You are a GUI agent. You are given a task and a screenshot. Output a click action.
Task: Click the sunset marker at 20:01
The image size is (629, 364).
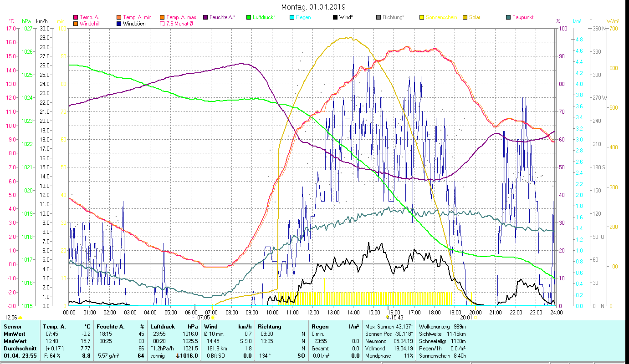click(475, 318)
